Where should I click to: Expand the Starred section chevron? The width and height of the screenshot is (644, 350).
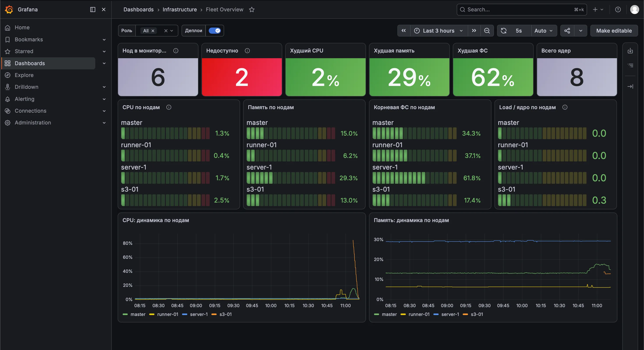pos(104,51)
